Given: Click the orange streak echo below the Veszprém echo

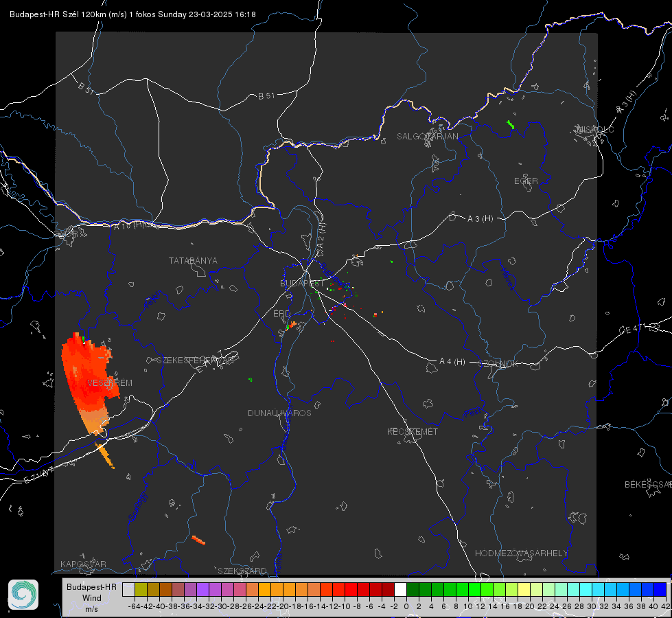Looking at the screenshot, I should click(x=106, y=457).
